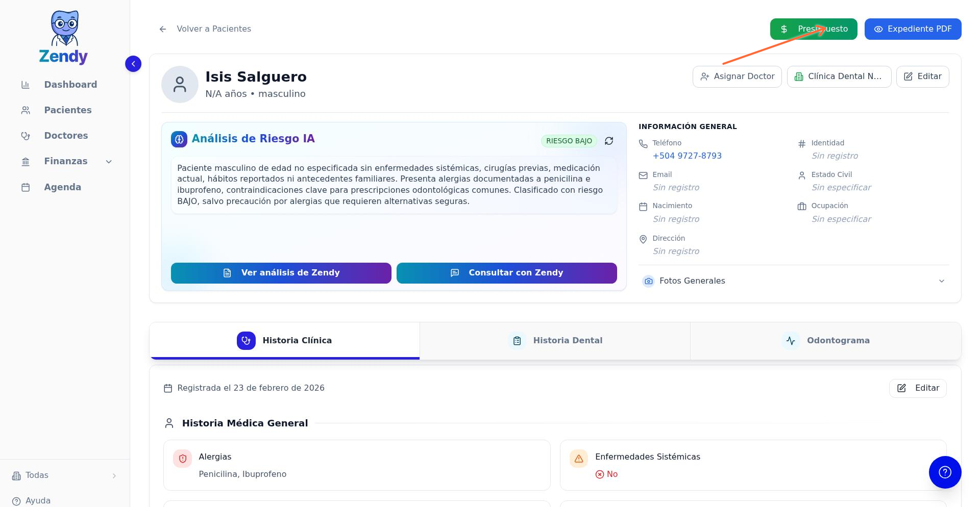Open the Odontograma tab

point(825,341)
